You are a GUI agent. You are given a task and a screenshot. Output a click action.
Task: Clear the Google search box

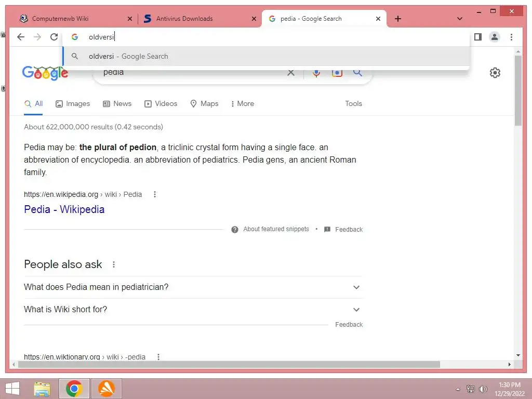[x=291, y=72]
